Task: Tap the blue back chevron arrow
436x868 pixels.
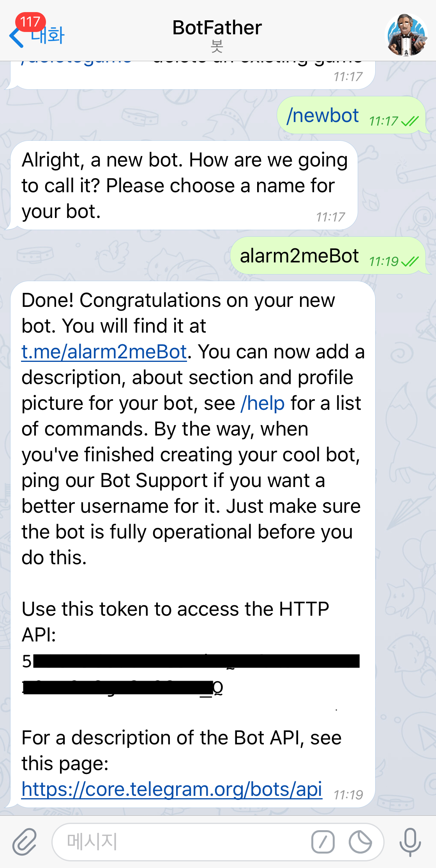Action: pos(16,38)
